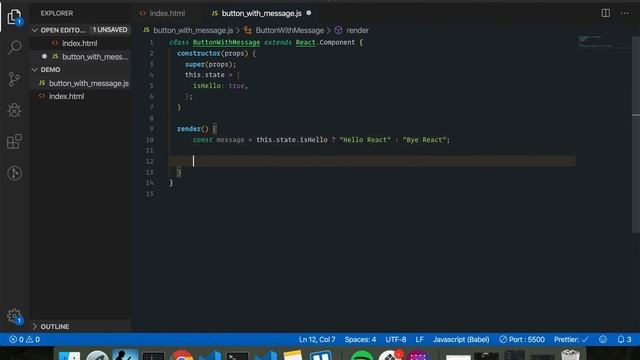
Task: Click the "Bye React" string in code
Action: 424,140
